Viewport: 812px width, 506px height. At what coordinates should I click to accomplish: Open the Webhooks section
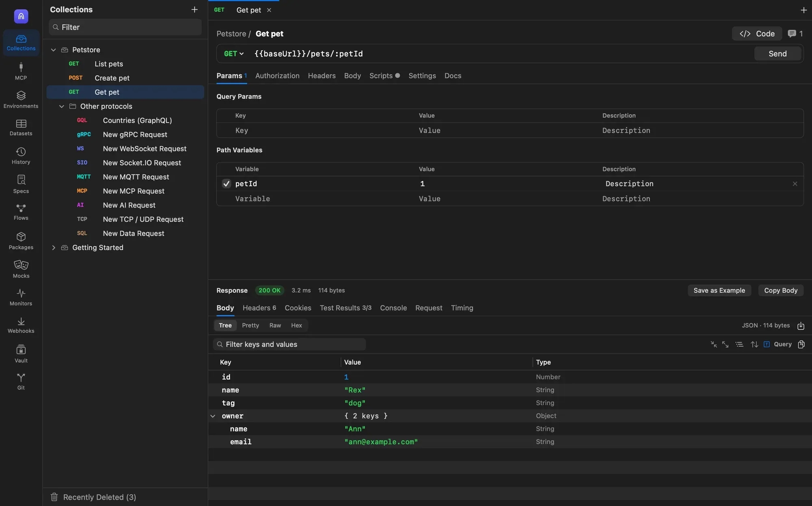(21, 325)
